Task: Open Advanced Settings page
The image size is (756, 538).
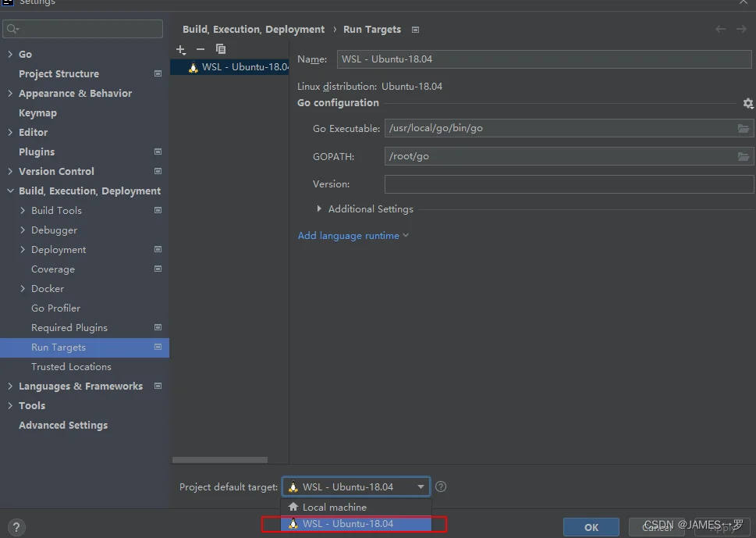Action: coord(63,425)
